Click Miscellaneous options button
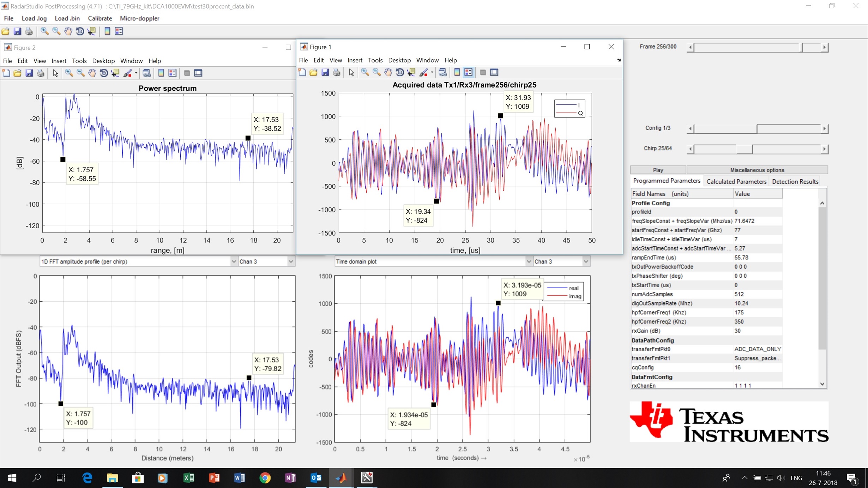This screenshot has height=488, width=868. [x=757, y=170]
